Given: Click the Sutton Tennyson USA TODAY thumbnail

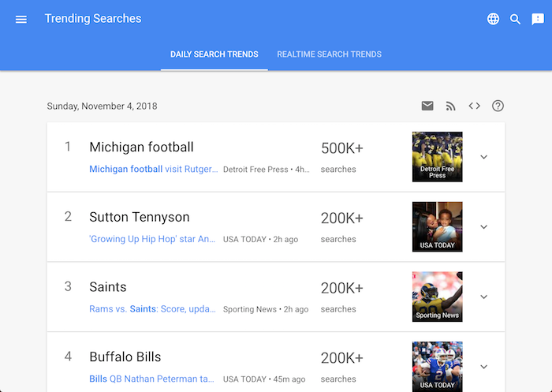Looking at the screenshot, I should coord(437,227).
